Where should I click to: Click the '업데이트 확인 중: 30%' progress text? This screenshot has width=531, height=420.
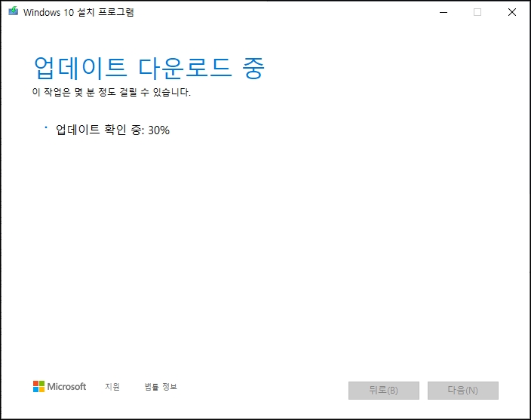pyautogui.click(x=112, y=130)
